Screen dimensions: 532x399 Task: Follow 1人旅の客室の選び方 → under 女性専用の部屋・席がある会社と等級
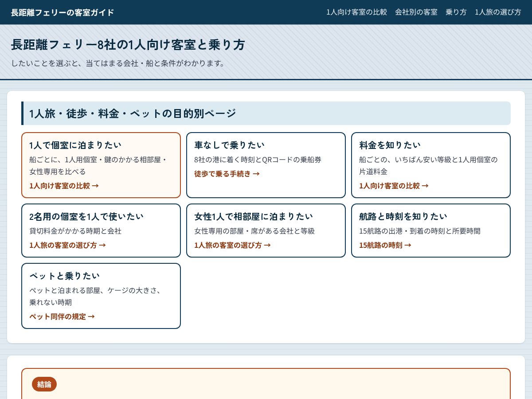pyautogui.click(x=232, y=245)
